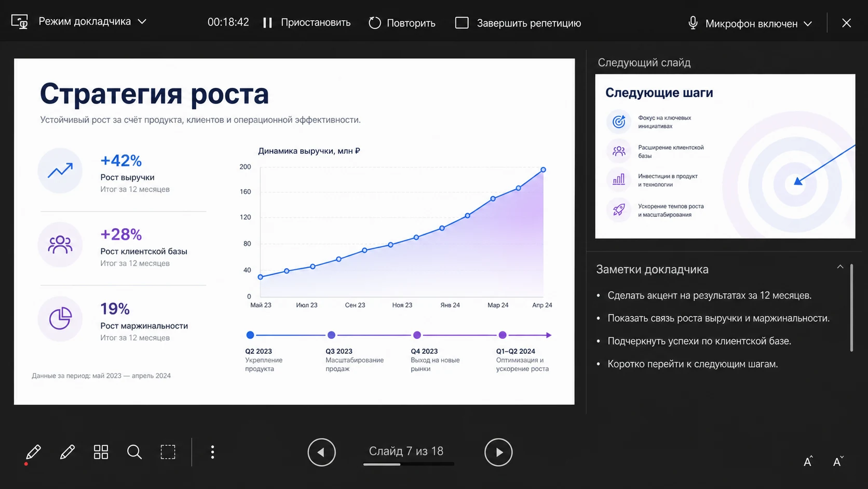
Task: Click the revenue growth trend-arrow icon
Action: tap(60, 170)
